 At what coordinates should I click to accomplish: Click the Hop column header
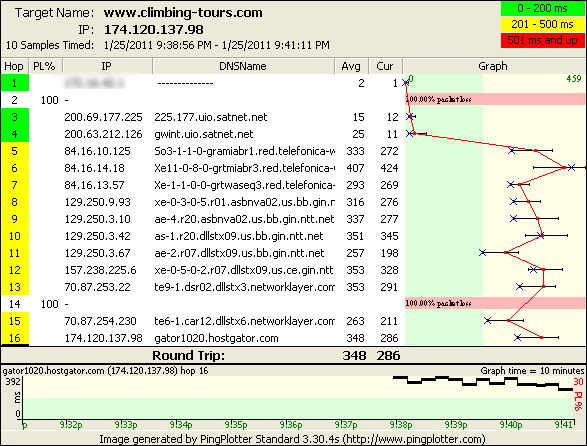(14, 66)
